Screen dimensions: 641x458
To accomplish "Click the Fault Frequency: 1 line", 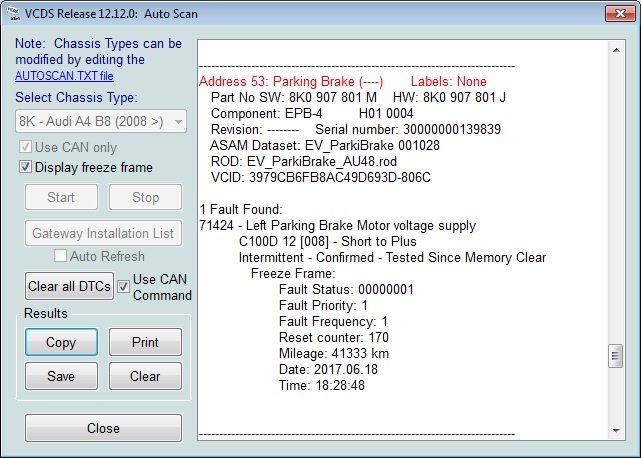I will point(333,321).
